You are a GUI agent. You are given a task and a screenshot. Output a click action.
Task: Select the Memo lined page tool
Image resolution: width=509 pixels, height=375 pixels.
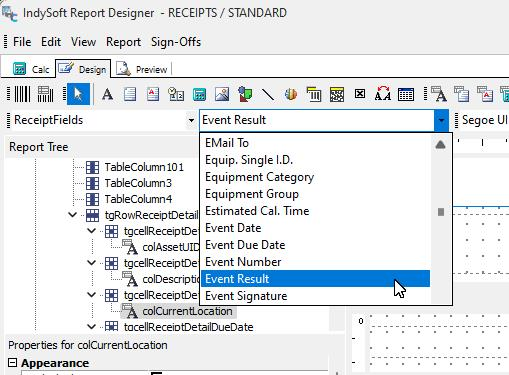[130, 94]
